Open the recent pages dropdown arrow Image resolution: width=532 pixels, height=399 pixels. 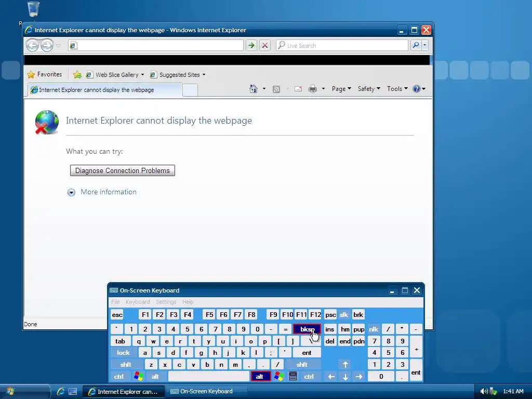(x=58, y=46)
